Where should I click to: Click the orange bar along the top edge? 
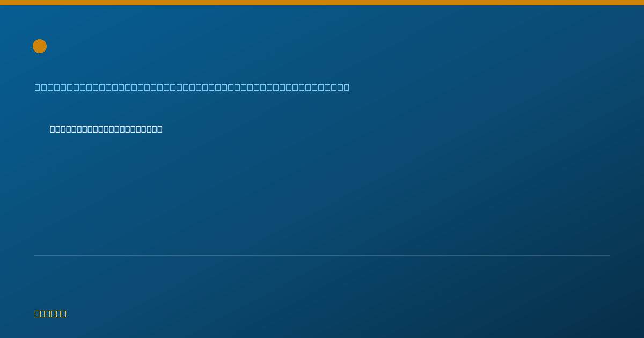coord(322,3)
